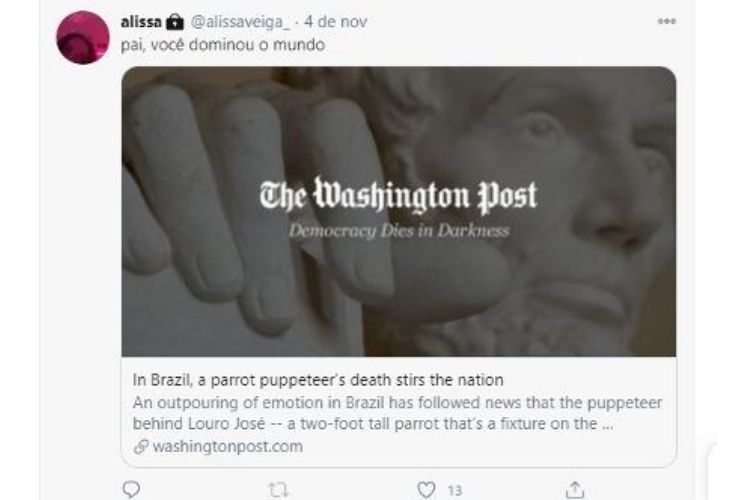Click the reply speech bubble icon
This screenshot has height=500, width=750.
click(x=131, y=489)
